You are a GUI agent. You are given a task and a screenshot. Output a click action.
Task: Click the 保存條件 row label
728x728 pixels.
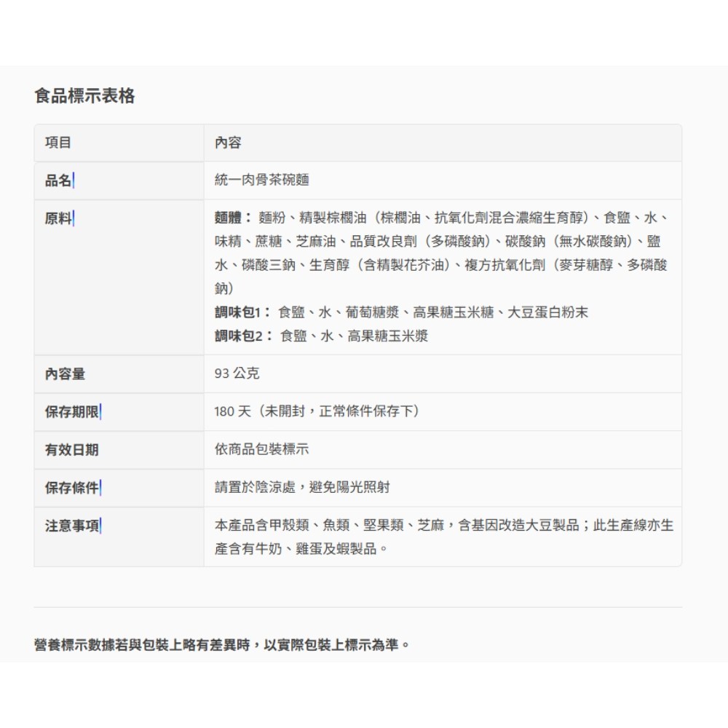tap(71, 488)
